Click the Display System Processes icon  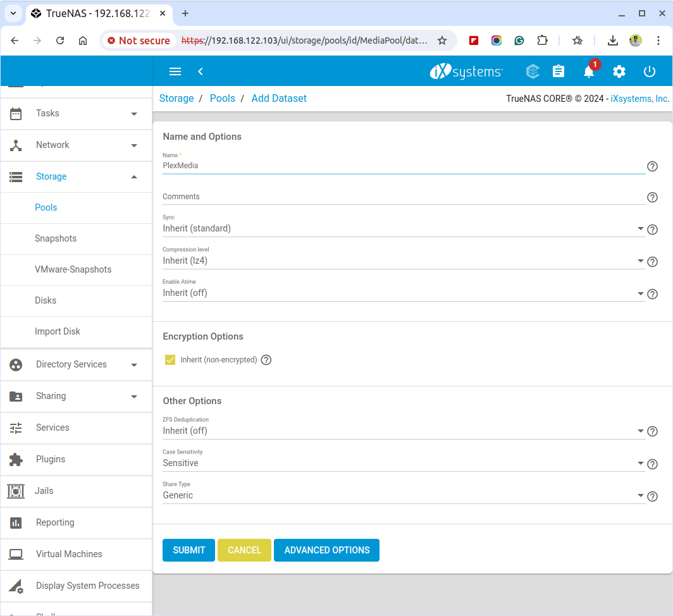(16, 586)
